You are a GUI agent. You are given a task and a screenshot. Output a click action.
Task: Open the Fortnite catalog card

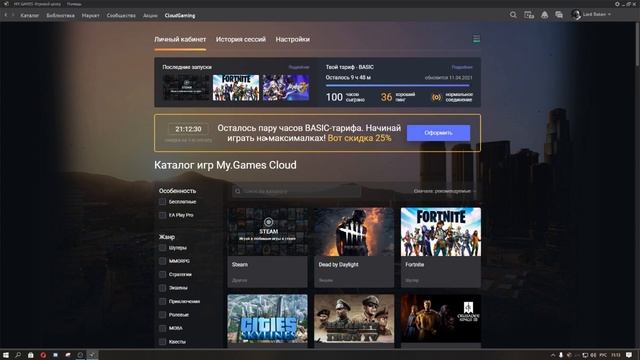point(441,247)
